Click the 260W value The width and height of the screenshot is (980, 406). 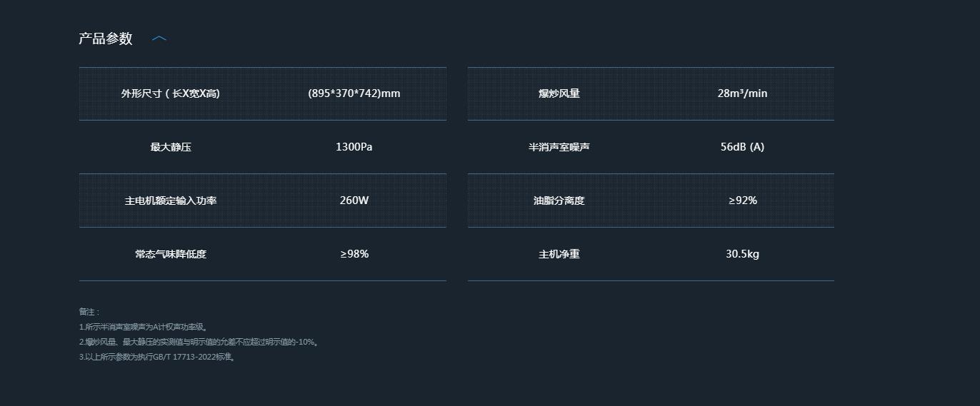click(354, 201)
